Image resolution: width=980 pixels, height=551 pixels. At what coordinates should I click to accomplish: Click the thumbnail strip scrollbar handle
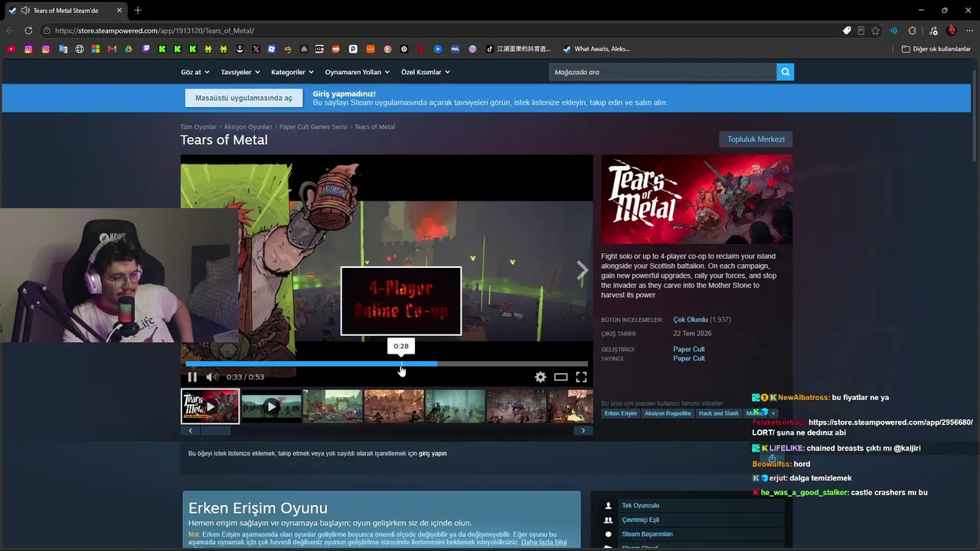pos(216,431)
